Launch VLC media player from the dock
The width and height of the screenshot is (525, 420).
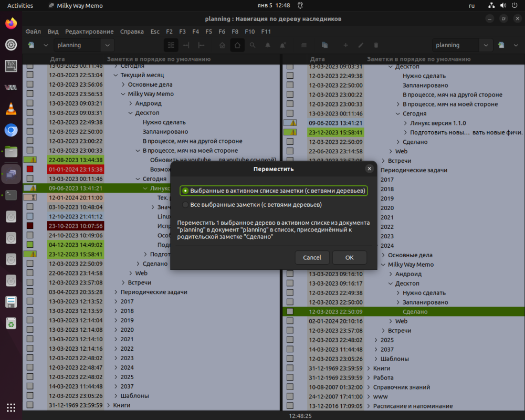[x=11, y=109]
